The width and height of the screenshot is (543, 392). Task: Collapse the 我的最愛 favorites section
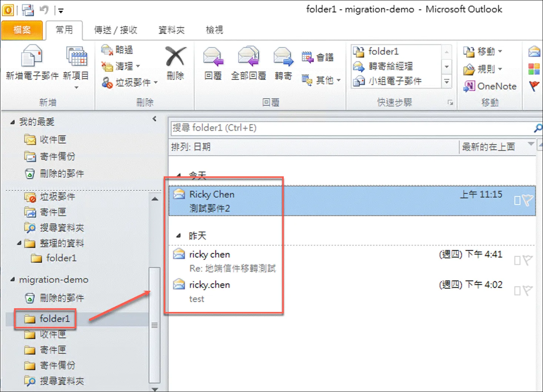(13, 122)
